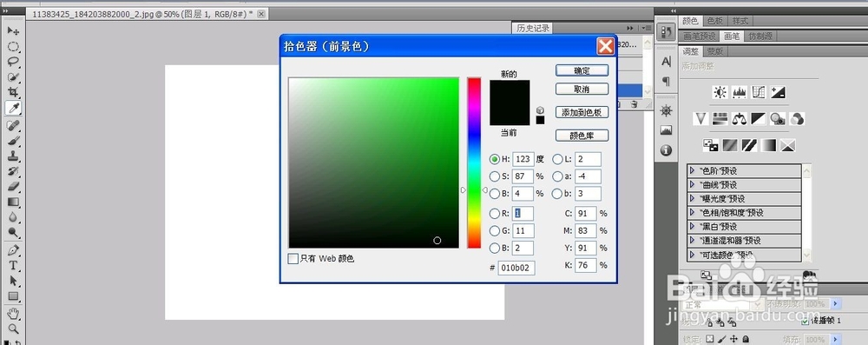Select the Elliptical Marquee tool
This screenshot has width=868, height=345.
coord(13,47)
